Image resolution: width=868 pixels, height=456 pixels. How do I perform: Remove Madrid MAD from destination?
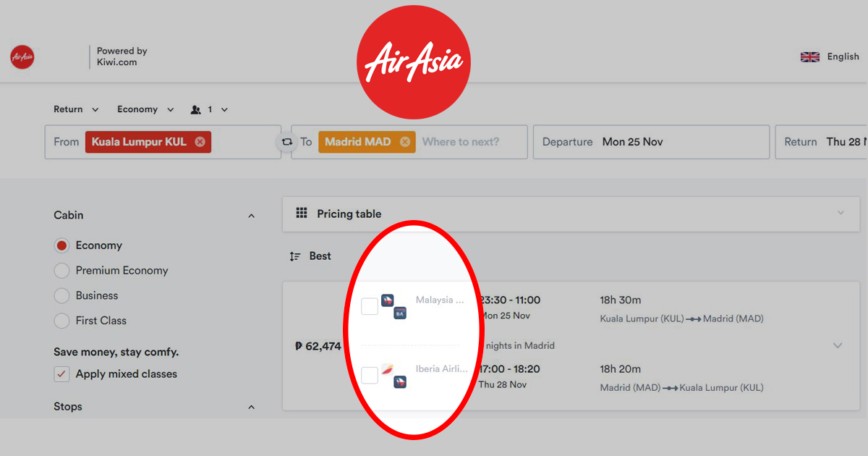click(405, 142)
